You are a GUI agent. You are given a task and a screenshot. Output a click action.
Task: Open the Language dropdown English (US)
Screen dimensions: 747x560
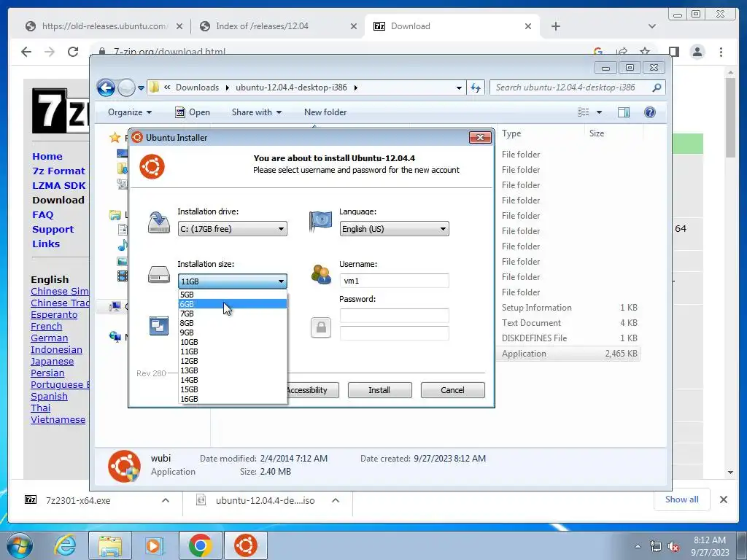click(394, 229)
